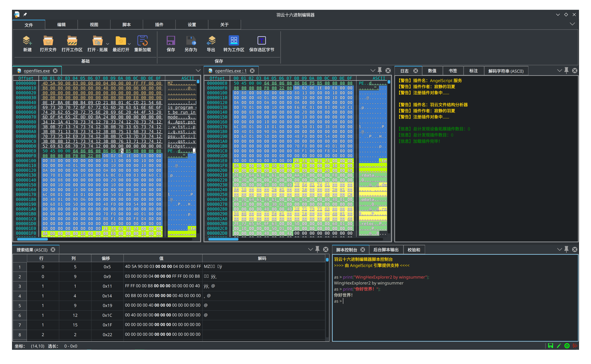591x364 pixels.
Task: Open tab list dropdown of openfiles.exe panel
Action: click(x=198, y=70)
